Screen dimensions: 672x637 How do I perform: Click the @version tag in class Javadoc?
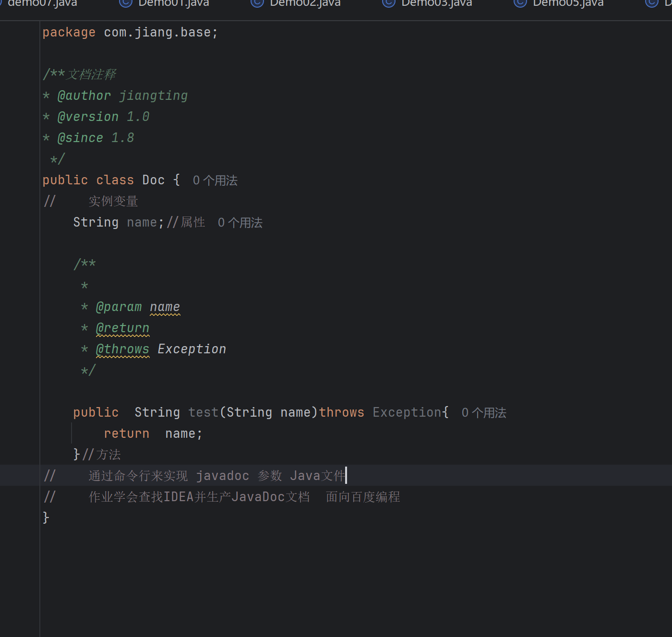click(88, 117)
